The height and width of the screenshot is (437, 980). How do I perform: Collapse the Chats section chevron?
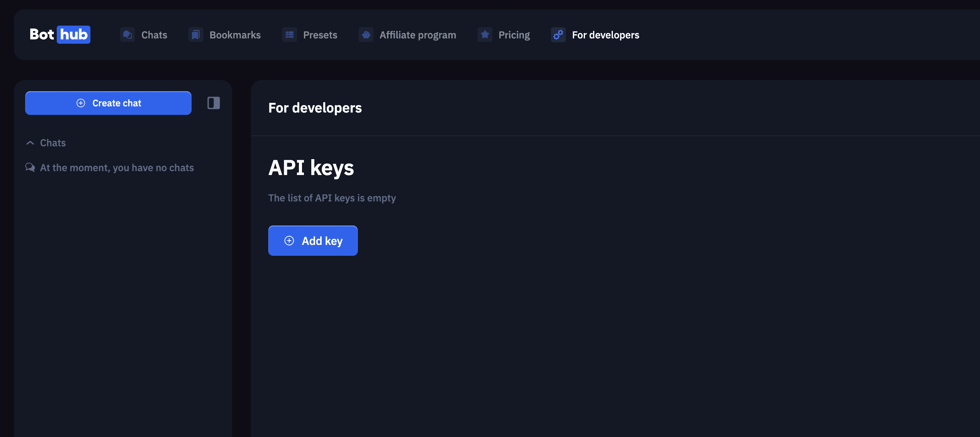coord(30,143)
